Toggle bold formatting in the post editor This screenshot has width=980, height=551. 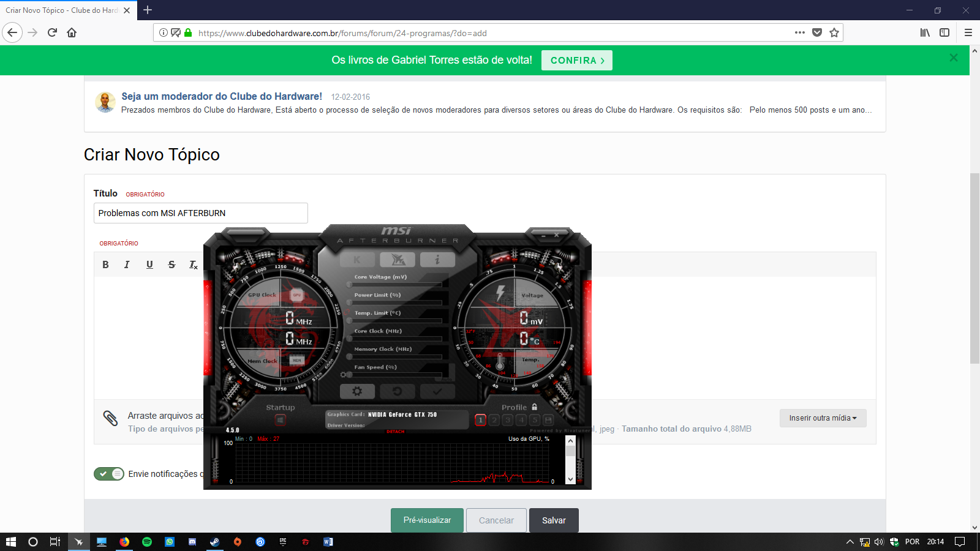(x=105, y=264)
